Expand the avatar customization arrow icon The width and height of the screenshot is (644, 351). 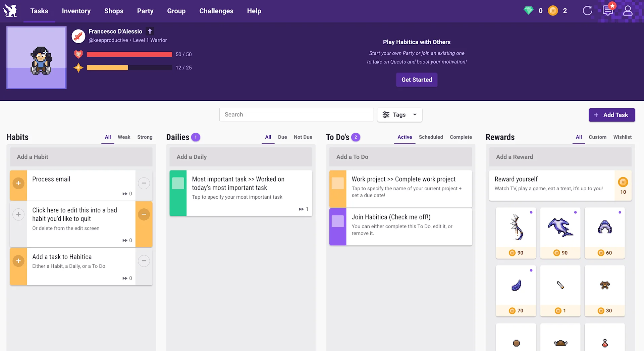coord(150,31)
